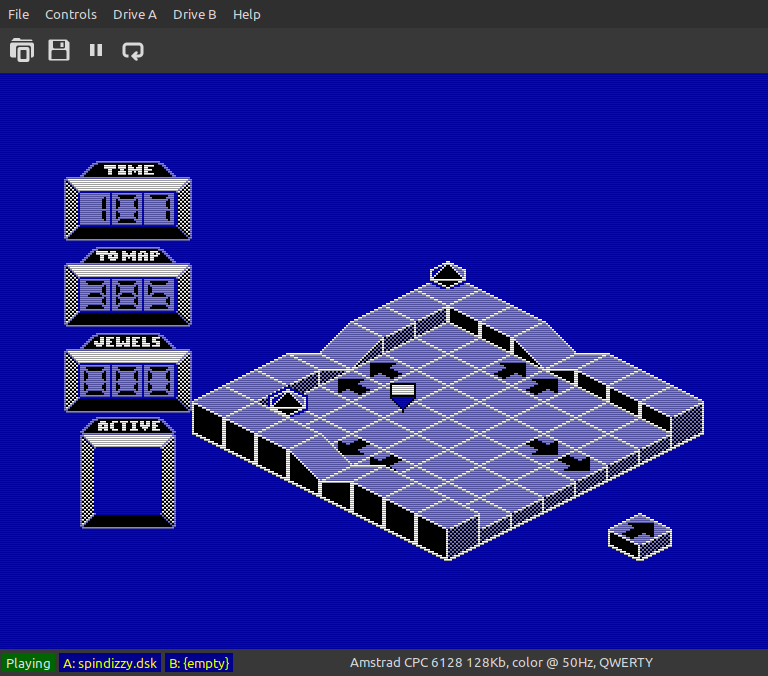This screenshot has height=676, width=768.
Task: Click the compass direction block with arrow
Action: tap(640, 536)
